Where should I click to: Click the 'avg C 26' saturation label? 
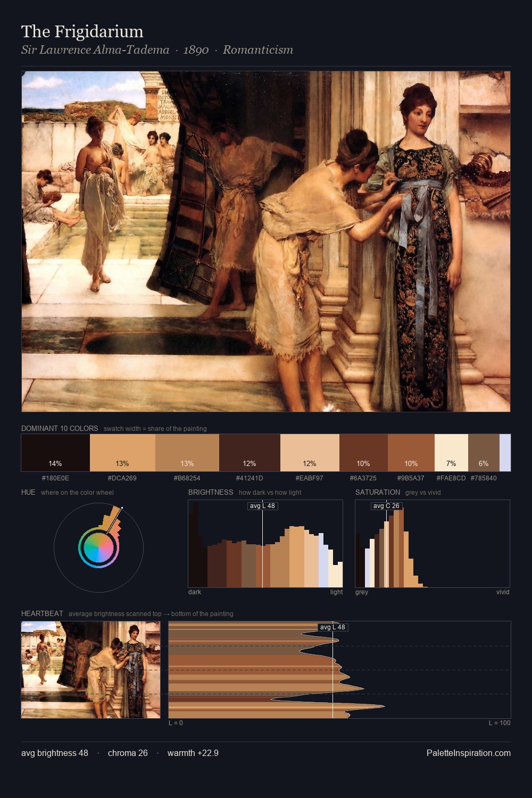tap(386, 506)
